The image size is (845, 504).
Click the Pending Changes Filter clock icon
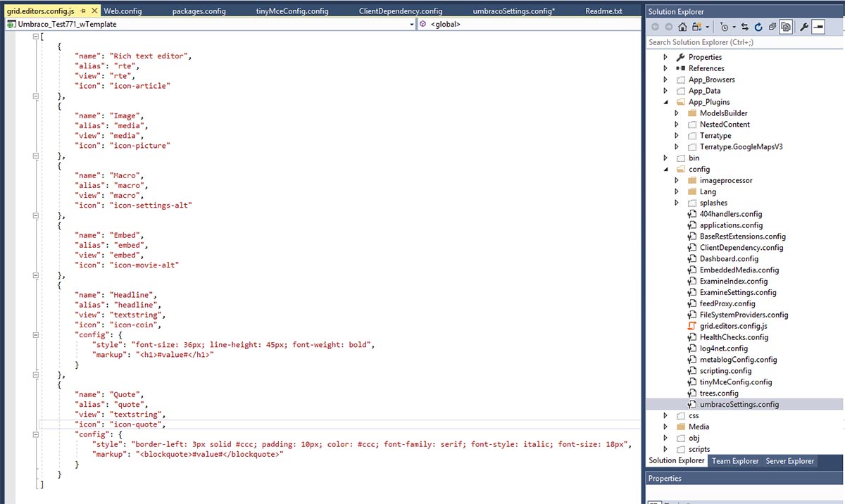pos(724,27)
